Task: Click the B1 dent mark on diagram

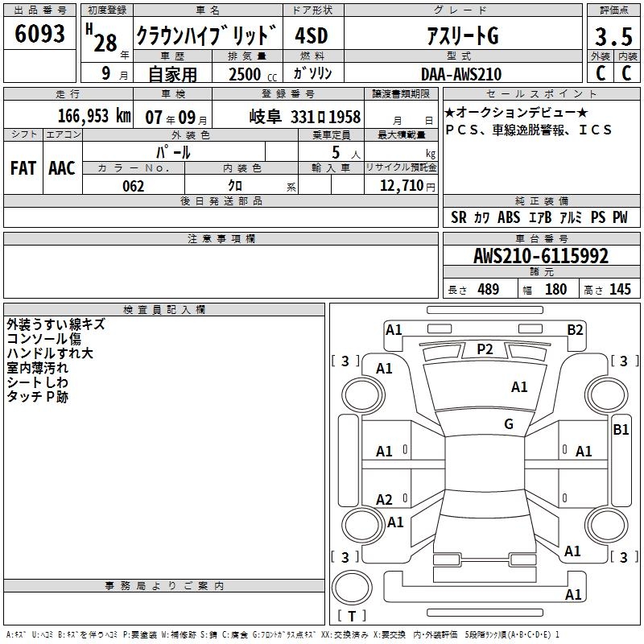Action: [621, 430]
